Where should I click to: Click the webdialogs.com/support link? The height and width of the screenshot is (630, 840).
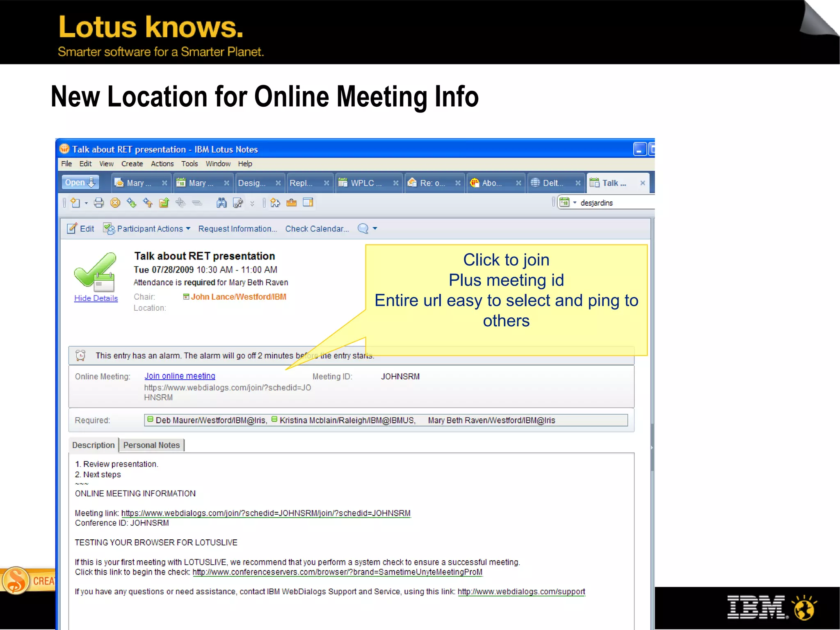(x=521, y=591)
